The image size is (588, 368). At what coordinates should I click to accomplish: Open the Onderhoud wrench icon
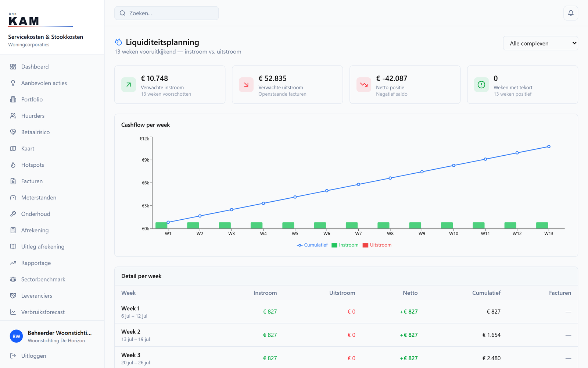13,214
